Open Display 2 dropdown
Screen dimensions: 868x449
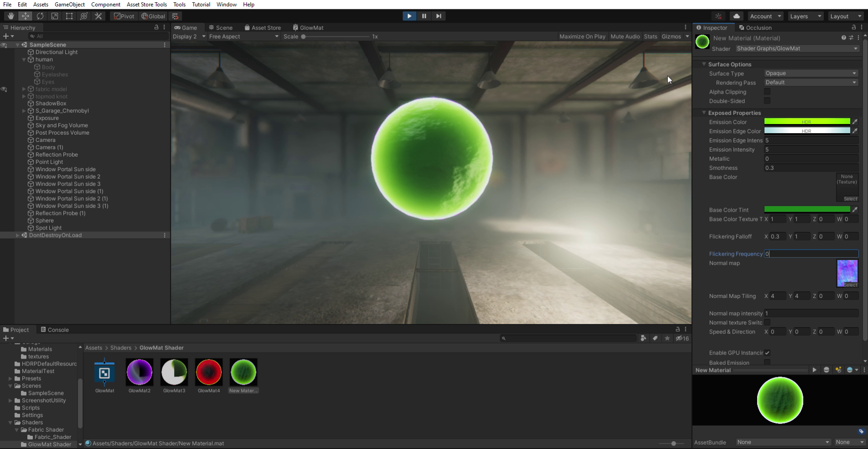pos(189,37)
